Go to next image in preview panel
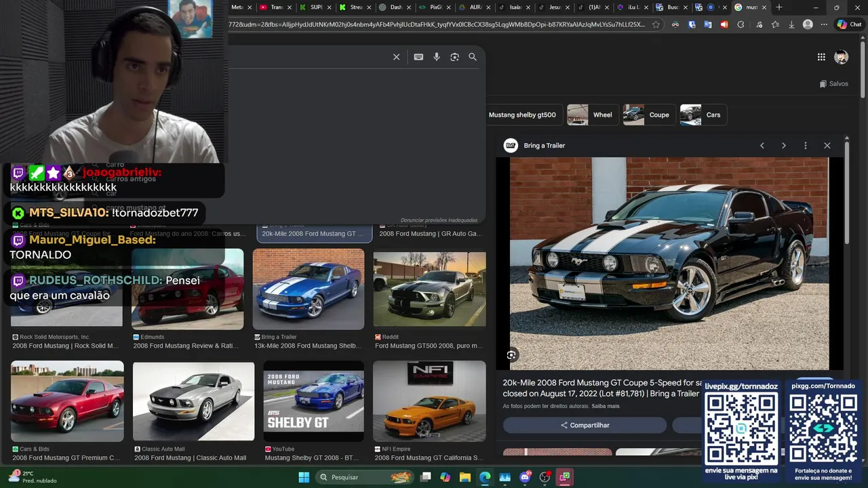This screenshot has height=488, width=868. (784, 146)
